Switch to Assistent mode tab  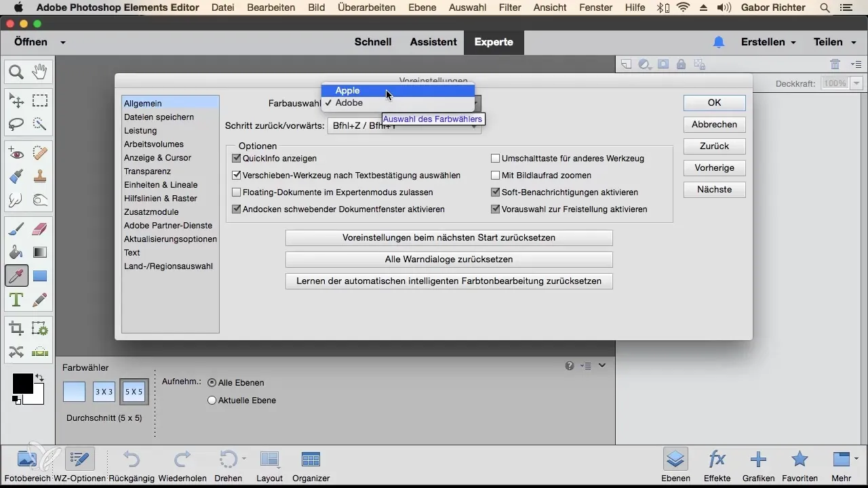433,42
